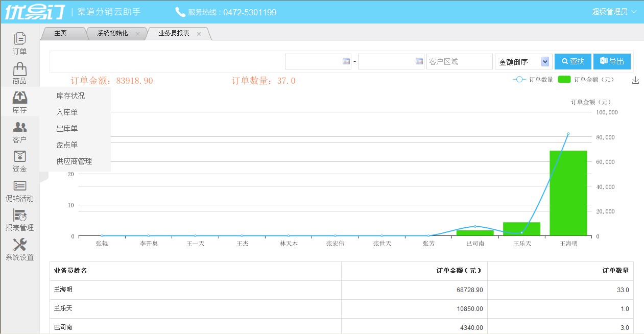Click the 促销活动 promotions icon
The image size is (644, 334).
[x=19, y=186]
